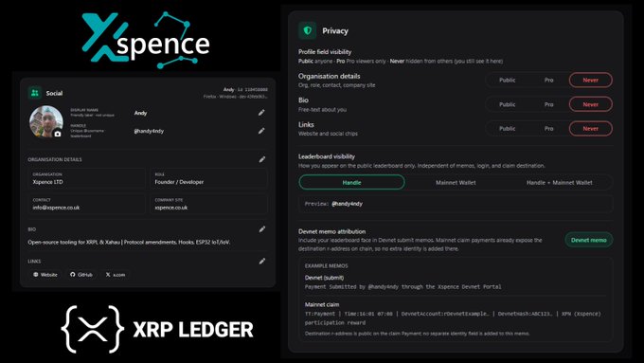
Task: Set Organisation details visibility to Pro
Action: point(548,81)
